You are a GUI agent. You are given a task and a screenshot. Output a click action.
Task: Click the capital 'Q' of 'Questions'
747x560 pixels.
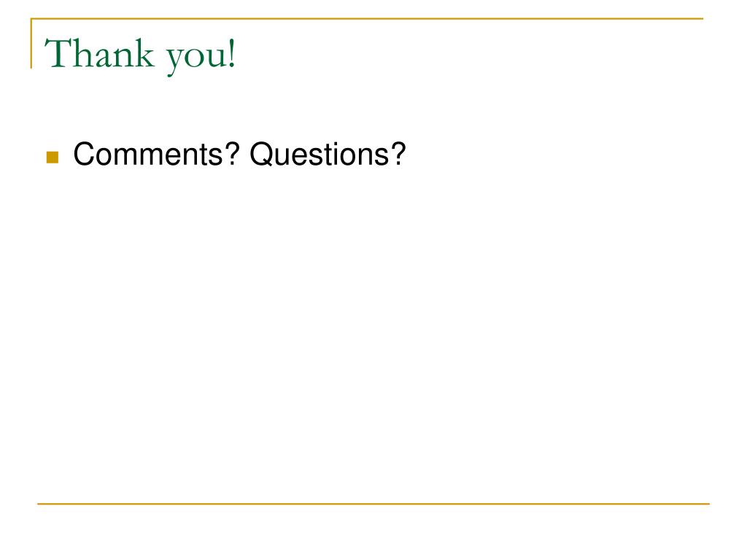262,155
